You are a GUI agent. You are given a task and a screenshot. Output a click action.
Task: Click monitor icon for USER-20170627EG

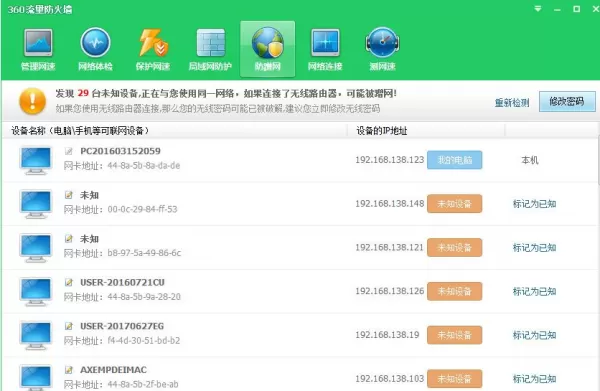[36, 336]
